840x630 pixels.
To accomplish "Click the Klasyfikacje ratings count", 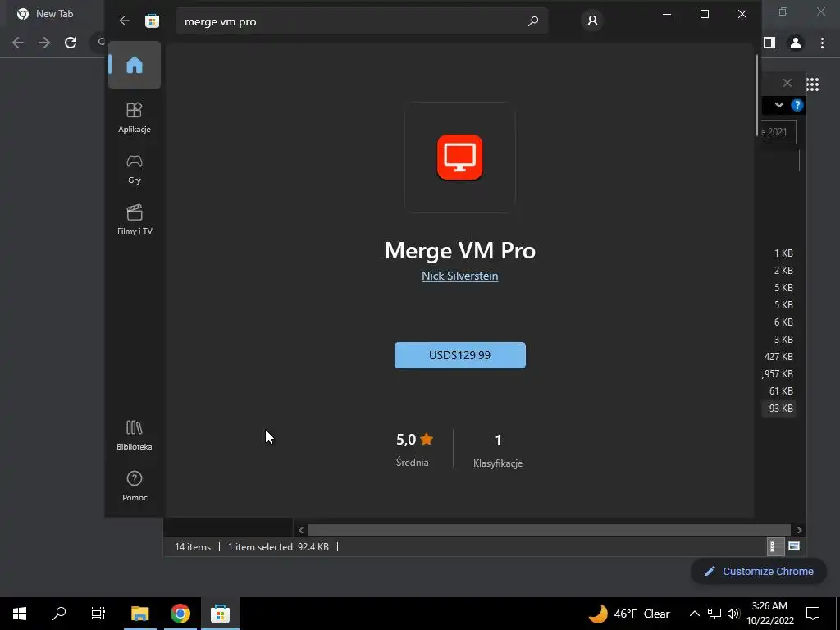I will (x=498, y=452).
